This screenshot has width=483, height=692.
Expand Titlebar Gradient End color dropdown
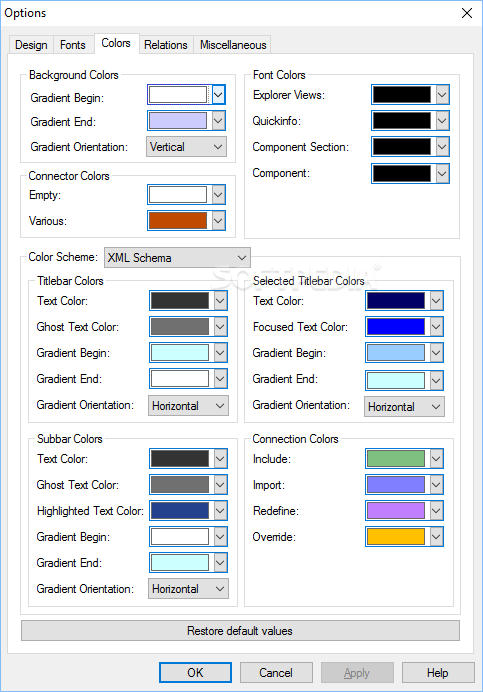pos(221,379)
